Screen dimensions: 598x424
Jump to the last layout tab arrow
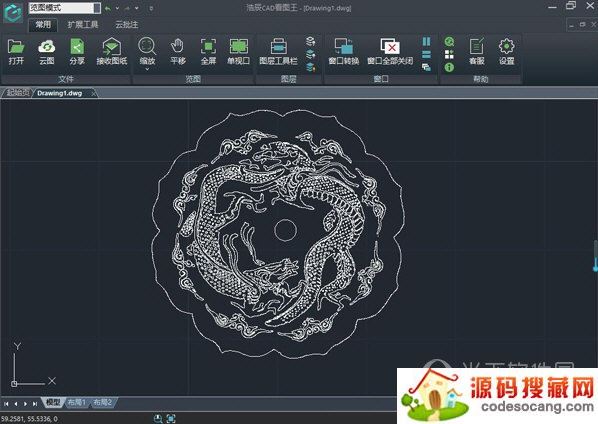tap(35, 403)
